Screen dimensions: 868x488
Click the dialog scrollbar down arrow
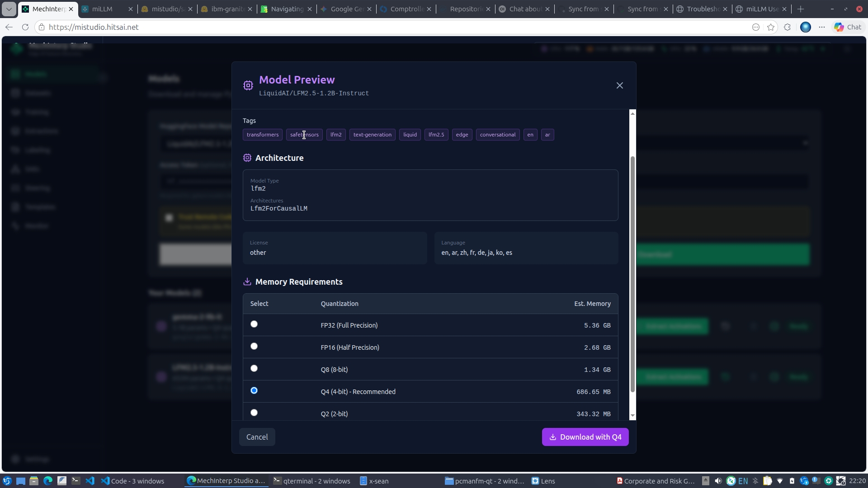click(632, 415)
